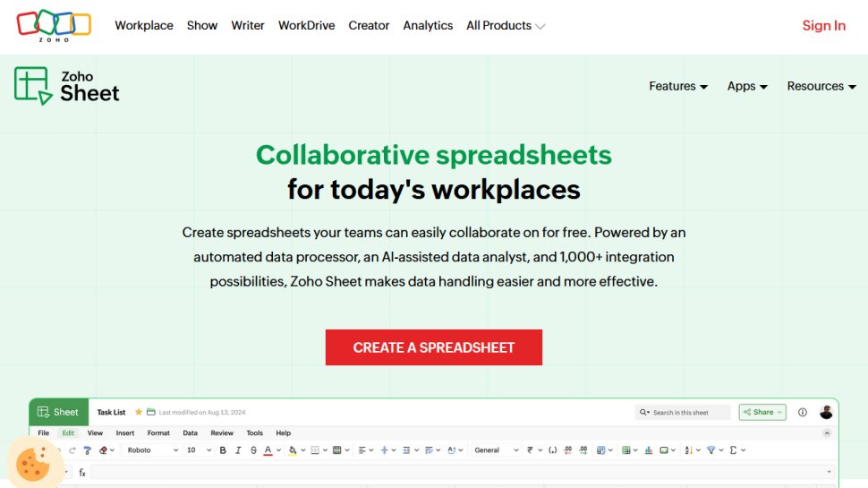Image resolution: width=868 pixels, height=488 pixels.
Task: Go to the Analytics link
Action: point(428,25)
